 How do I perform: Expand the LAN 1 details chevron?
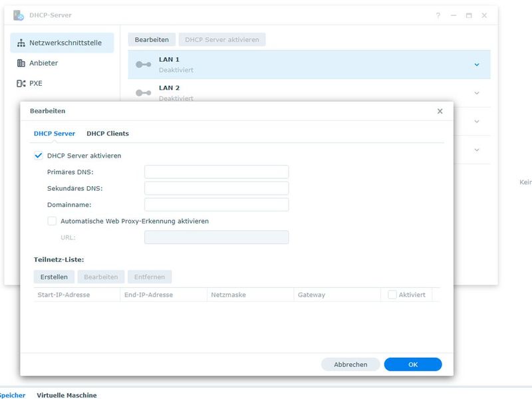[x=475, y=65]
